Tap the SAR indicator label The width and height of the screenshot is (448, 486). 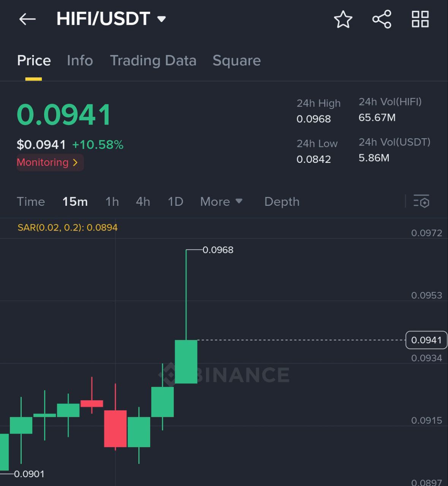68,227
